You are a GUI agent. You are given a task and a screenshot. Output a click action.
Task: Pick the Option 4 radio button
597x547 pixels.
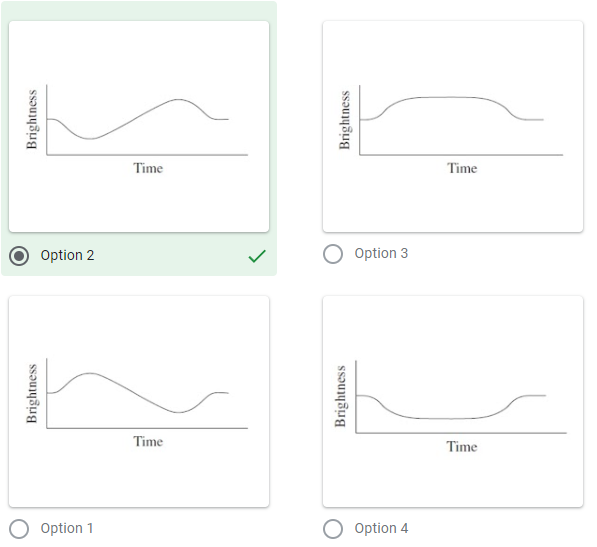(333, 529)
